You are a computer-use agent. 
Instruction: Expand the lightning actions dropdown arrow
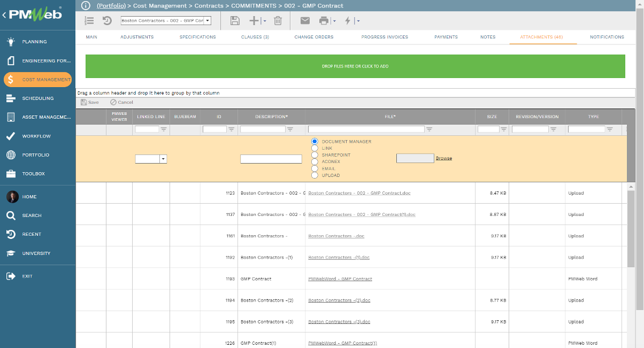[x=358, y=21]
